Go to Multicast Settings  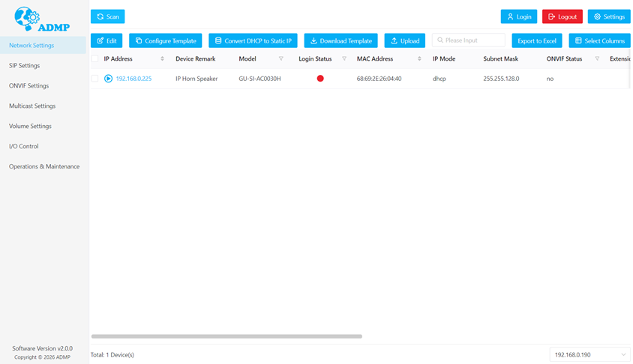[43, 106]
